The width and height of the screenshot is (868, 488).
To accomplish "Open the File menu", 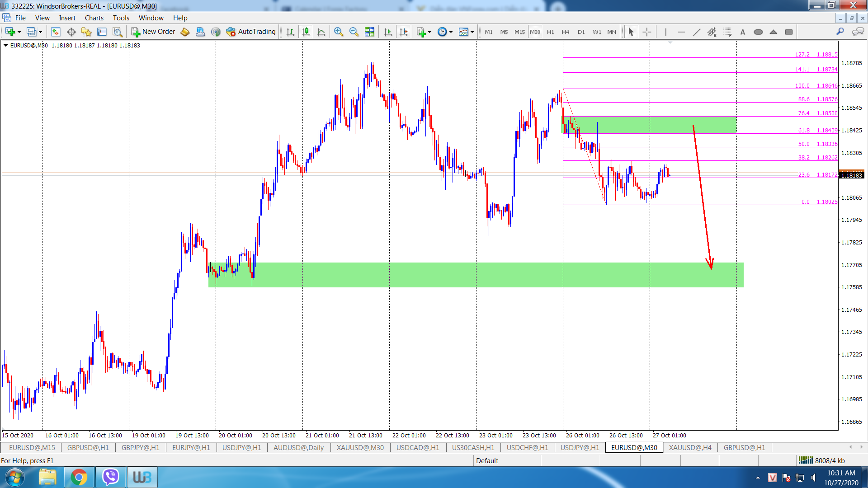I will click(20, 18).
